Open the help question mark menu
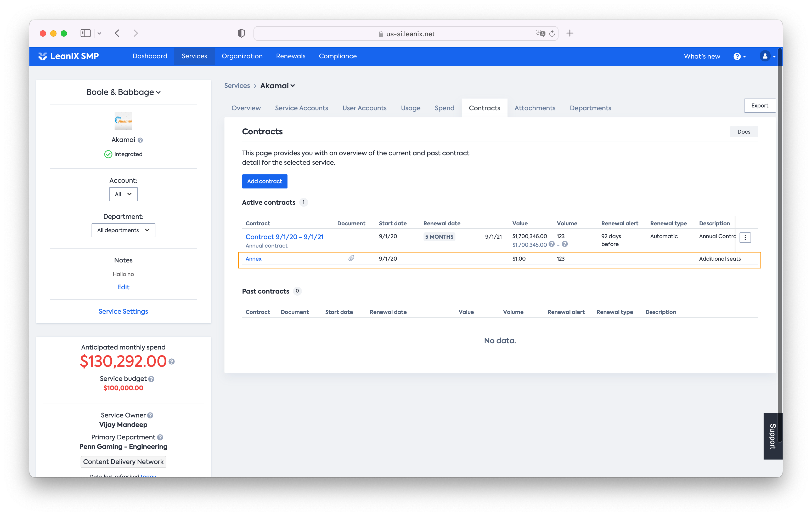This screenshot has height=516, width=812. (740, 56)
